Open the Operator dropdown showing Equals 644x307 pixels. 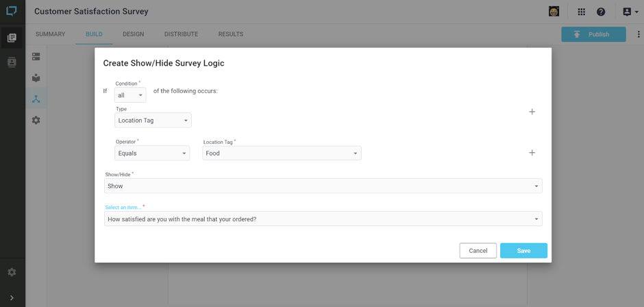(x=152, y=153)
